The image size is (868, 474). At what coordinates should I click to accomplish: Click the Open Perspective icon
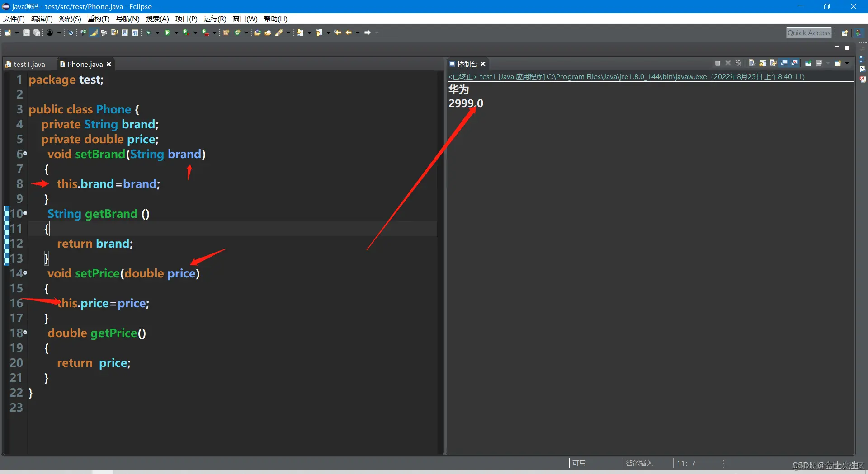[x=844, y=33]
